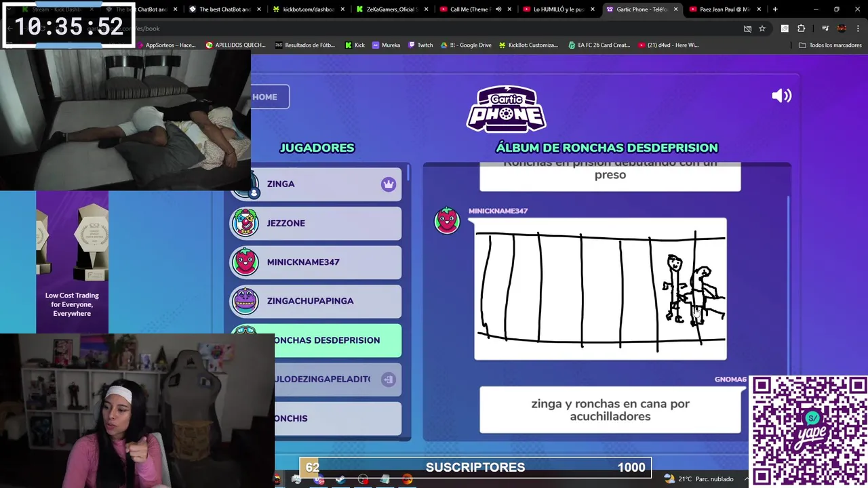Click the 'Ronchas en prision' text bubble
Viewport: 868px width, 488px height.
coord(610,176)
